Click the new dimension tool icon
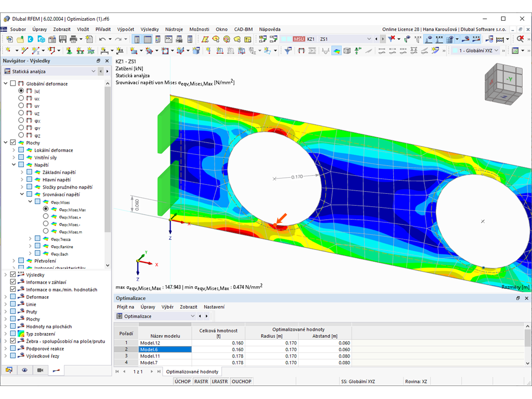Viewport: 532px width, 399px height. point(104,51)
